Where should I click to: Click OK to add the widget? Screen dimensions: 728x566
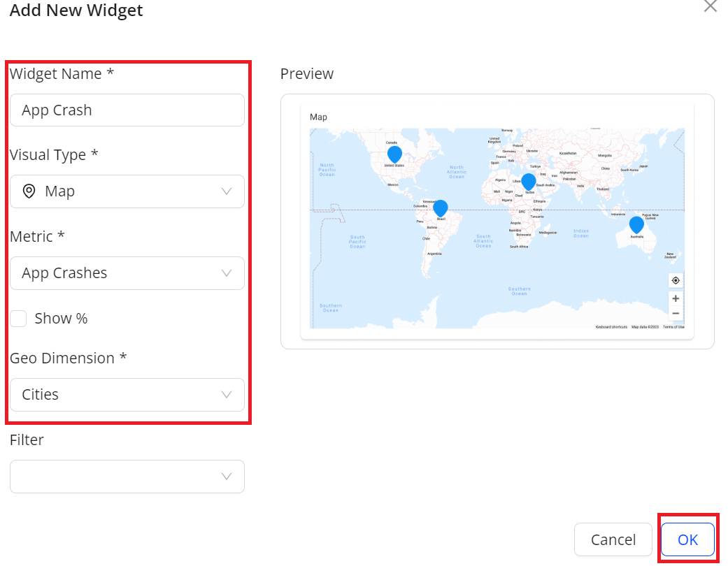coord(687,539)
